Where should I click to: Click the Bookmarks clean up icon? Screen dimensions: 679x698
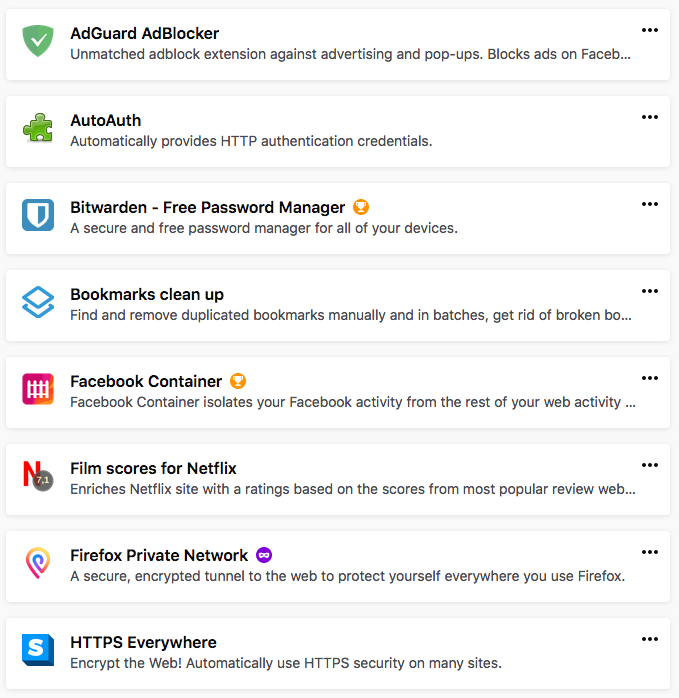38,302
